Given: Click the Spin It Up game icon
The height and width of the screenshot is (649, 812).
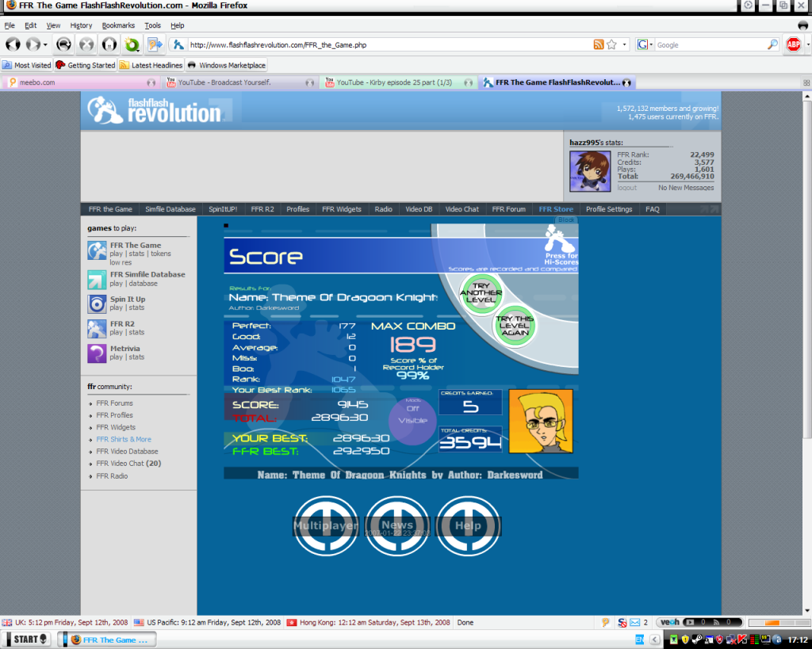Looking at the screenshot, I should 97,304.
